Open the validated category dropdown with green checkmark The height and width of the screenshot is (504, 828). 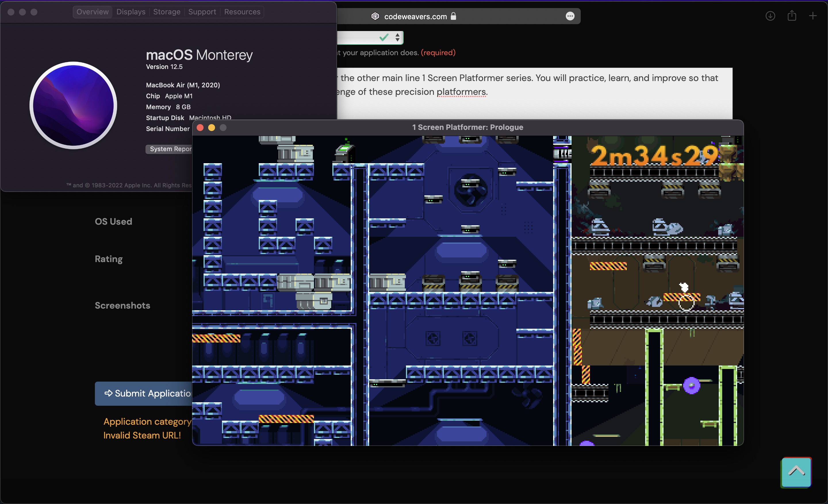pos(366,37)
